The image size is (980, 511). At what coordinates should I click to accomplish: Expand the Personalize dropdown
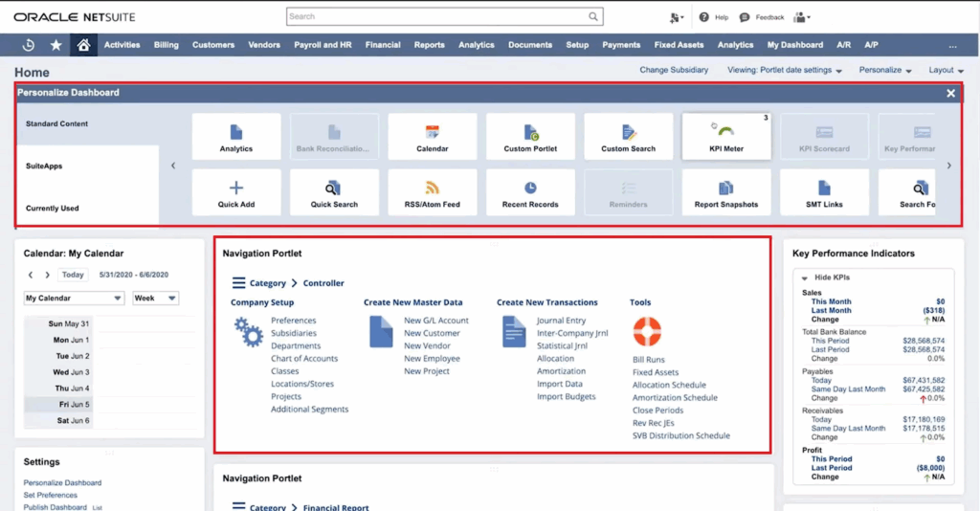pyautogui.click(x=884, y=70)
